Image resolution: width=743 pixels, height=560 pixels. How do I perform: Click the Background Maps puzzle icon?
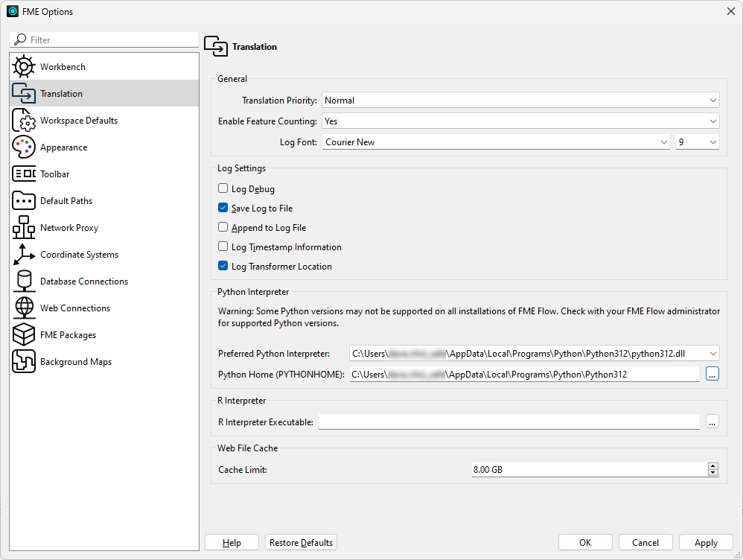(24, 361)
